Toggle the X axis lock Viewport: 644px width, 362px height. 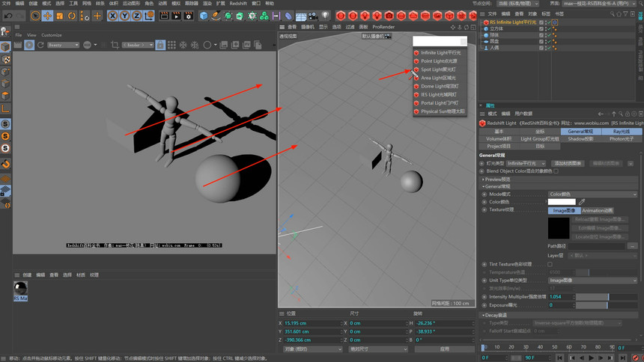112,16
